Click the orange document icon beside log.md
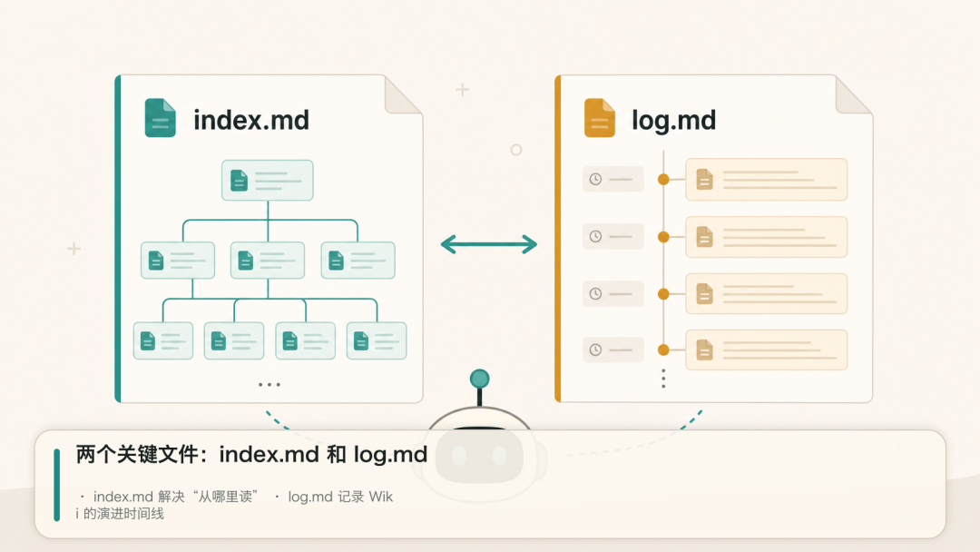 [600, 117]
